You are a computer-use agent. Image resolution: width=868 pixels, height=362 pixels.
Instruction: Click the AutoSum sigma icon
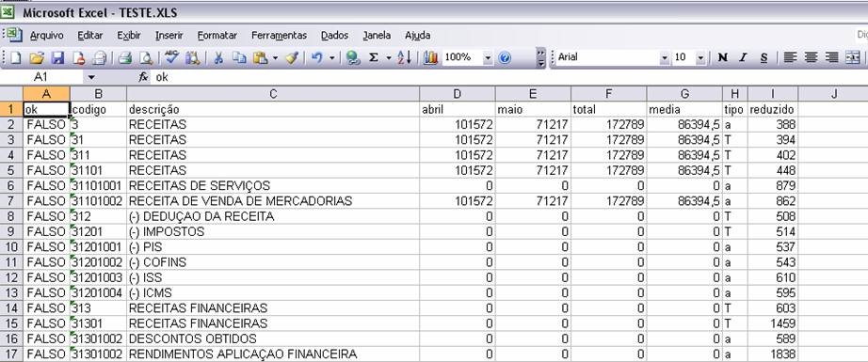374,57
